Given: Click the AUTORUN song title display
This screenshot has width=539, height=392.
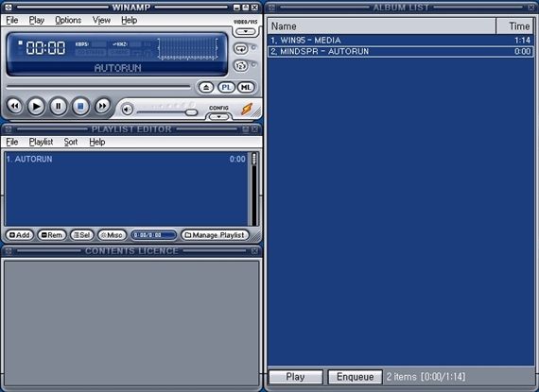Looking at the screenshot, I should pos(117,68).
